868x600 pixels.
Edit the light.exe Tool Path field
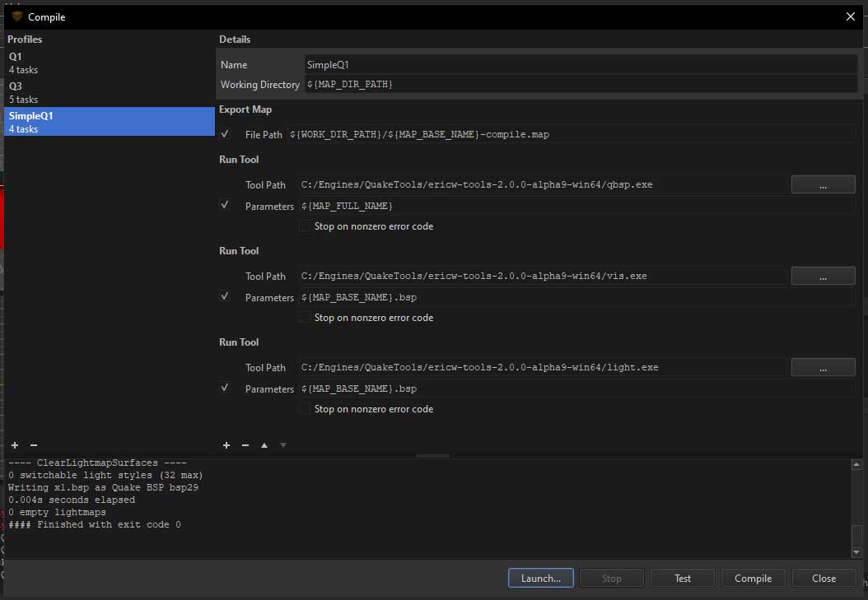(x=543, y=367)
